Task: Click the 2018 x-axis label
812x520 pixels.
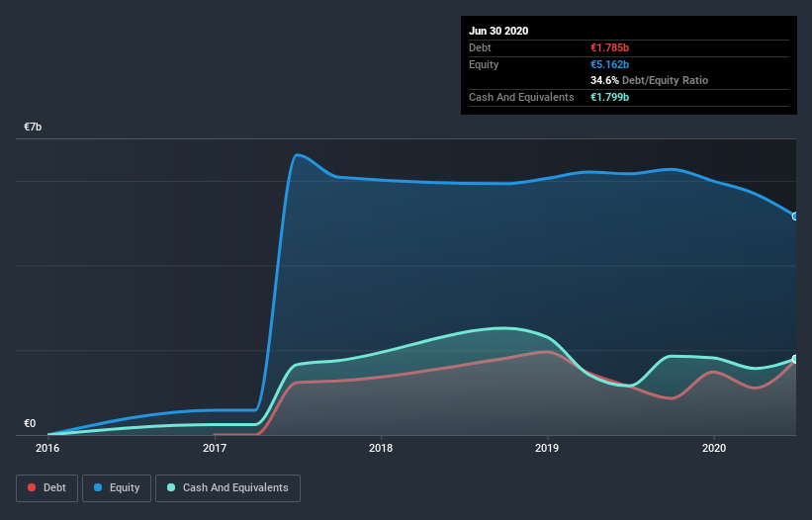Action: click(x=381, y=448)
